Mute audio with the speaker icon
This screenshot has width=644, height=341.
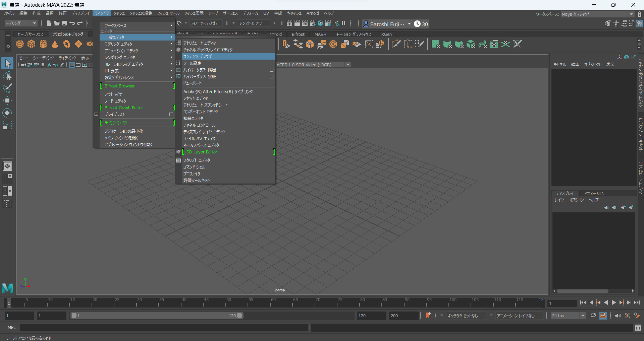(618, 316)
